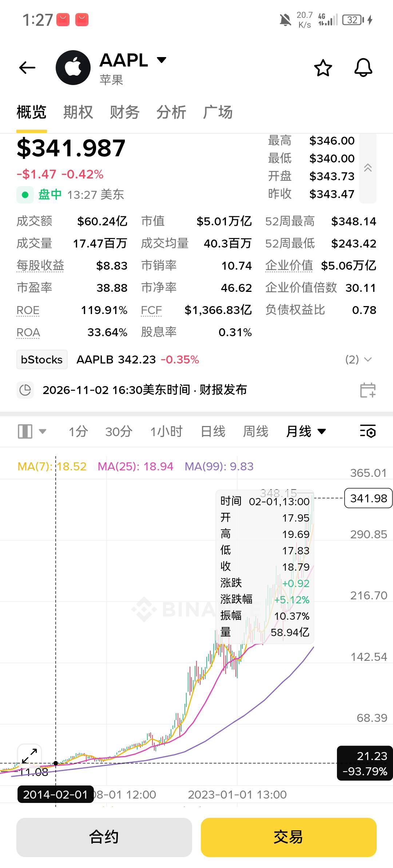Tap the MA(99) indicator label
Viewport: 393px width, 868px height.
click(x=219, y=466)
